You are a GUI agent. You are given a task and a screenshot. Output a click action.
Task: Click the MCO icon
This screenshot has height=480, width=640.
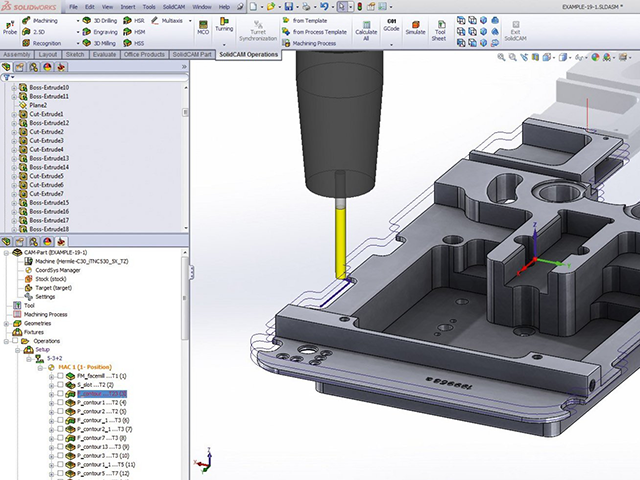point(203,27)
